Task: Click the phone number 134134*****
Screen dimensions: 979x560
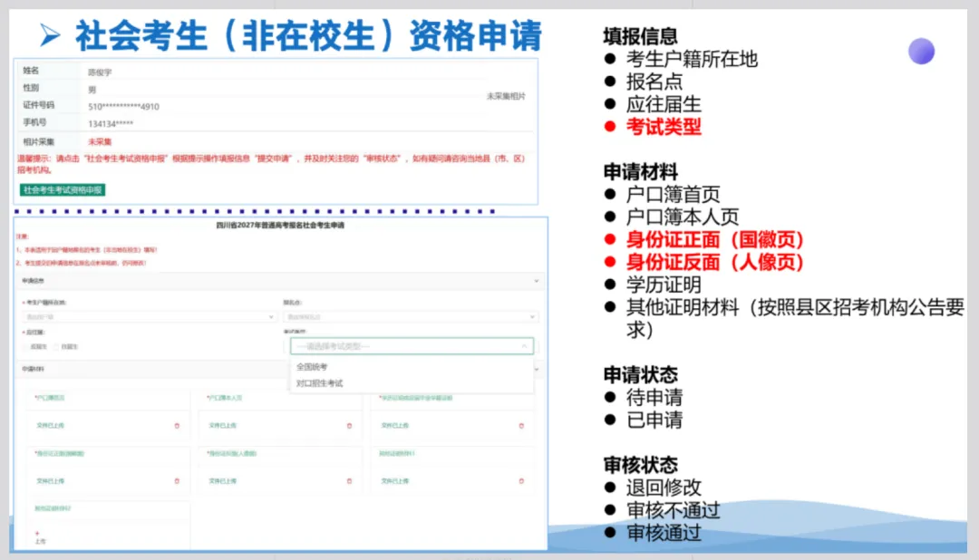Action: (x=111, y=123)
